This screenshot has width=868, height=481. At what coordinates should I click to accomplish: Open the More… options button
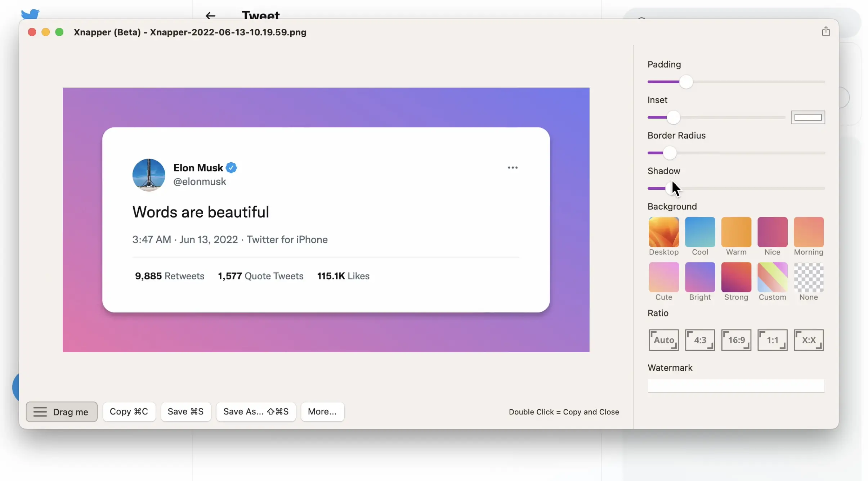[x=322, y=412]
